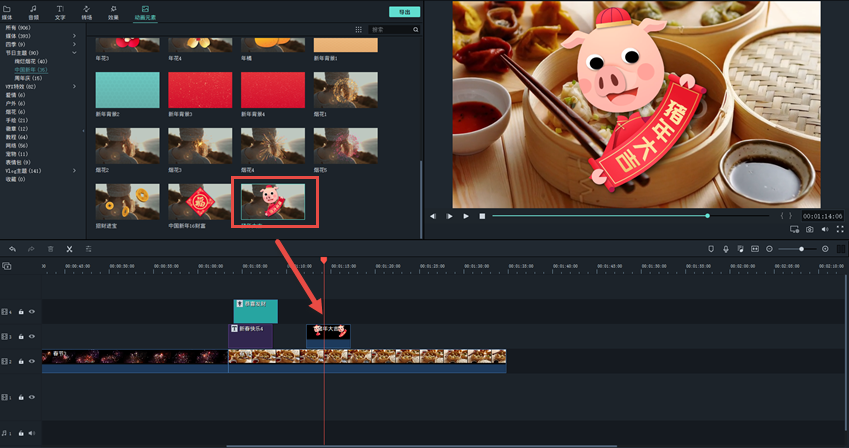Image resolution: width=849 pixels, height=448 pixels.
Task: Split clip using the scissors icon
Action: coord(69,249)
